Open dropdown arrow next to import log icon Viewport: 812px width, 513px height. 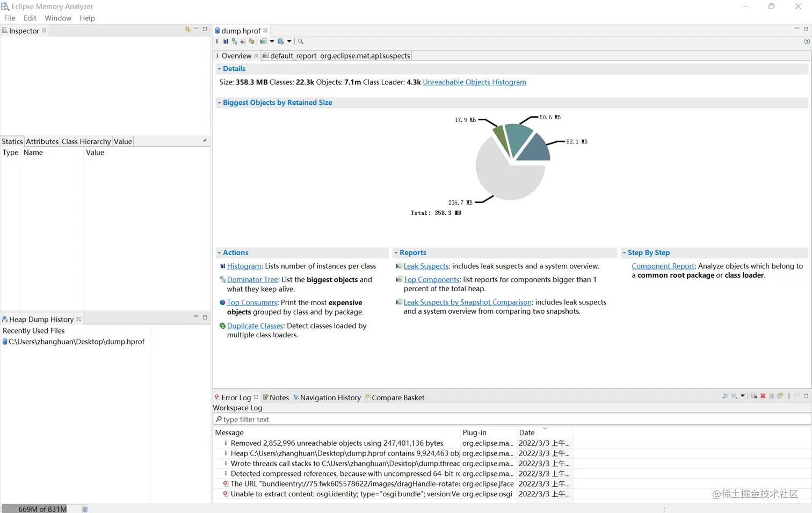tap(743, 396)
